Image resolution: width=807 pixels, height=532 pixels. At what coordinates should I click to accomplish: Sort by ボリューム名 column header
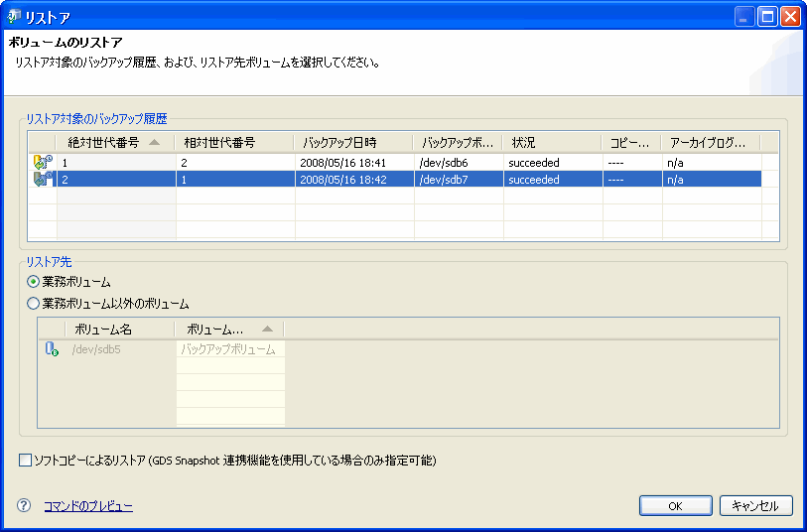(x=120, y=330)
